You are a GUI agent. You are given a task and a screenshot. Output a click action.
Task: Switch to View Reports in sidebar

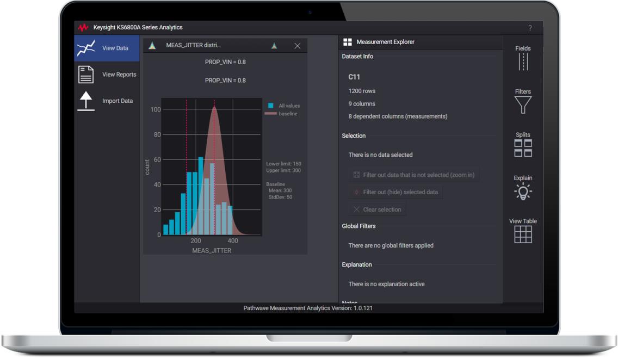119,75
